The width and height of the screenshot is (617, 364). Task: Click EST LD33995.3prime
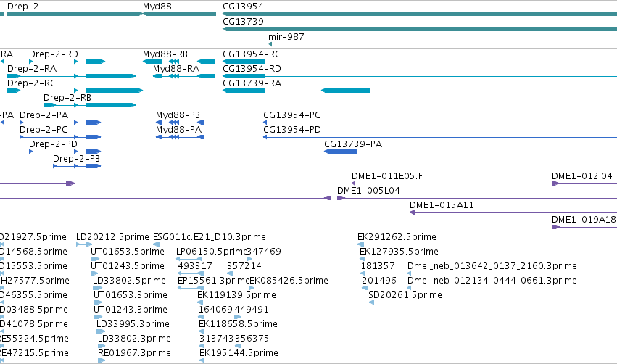click(x=133, y=324)
